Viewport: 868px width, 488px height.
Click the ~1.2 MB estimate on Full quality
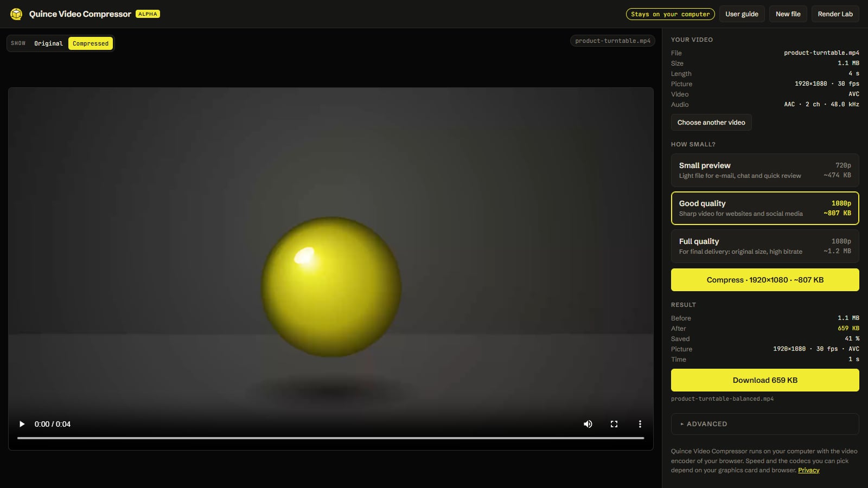[837, 251]
